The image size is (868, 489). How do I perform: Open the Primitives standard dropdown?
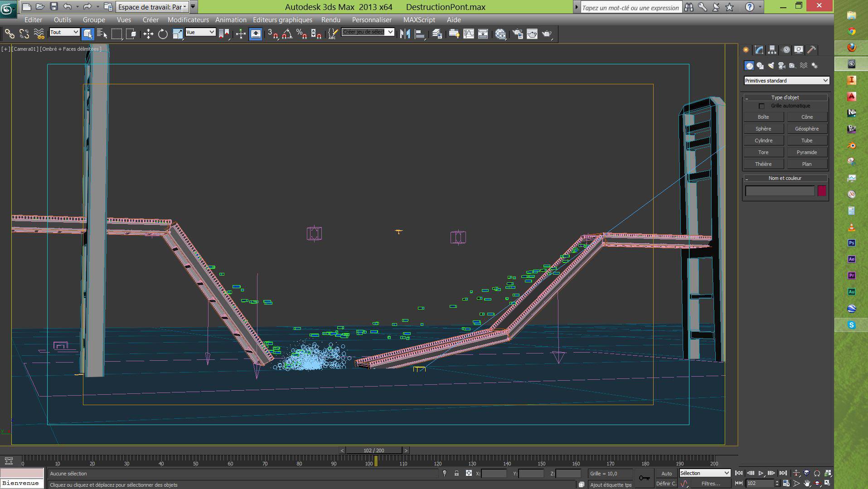786,81
